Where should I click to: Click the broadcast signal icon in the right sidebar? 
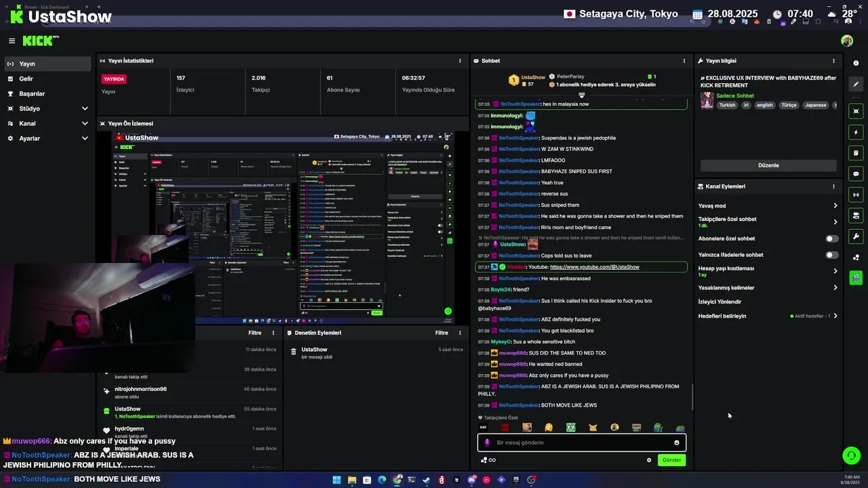(856, 195)
